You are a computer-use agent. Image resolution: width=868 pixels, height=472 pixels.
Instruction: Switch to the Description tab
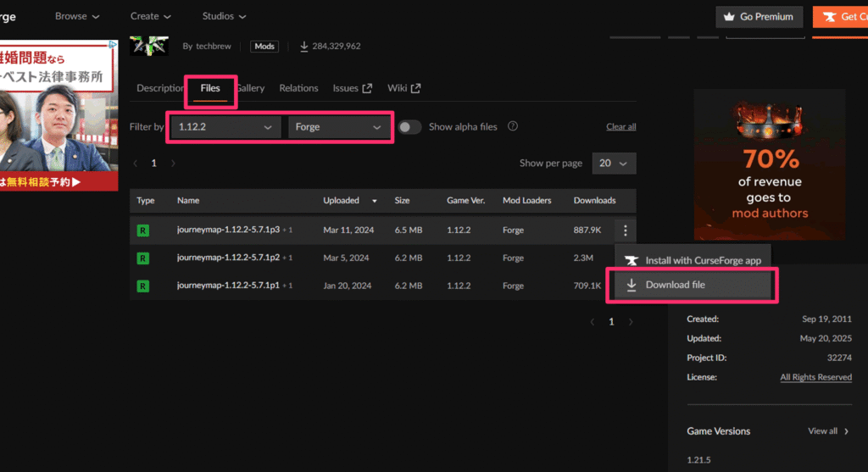[159, 88]
